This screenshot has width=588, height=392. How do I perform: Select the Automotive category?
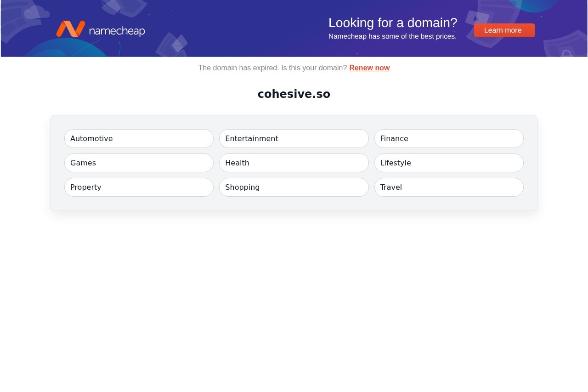pyautogui.click(x=139, y=139)
